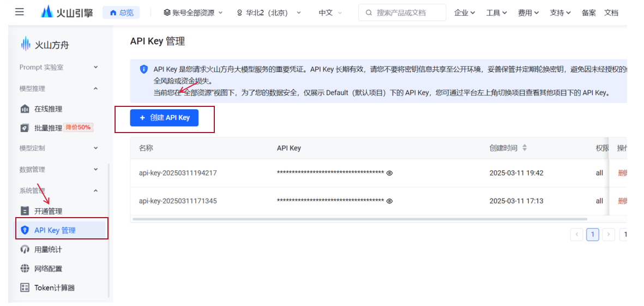Click the location pin icon beside 华北2
Viewport: 644px width, 306px height.
[240, 13]
